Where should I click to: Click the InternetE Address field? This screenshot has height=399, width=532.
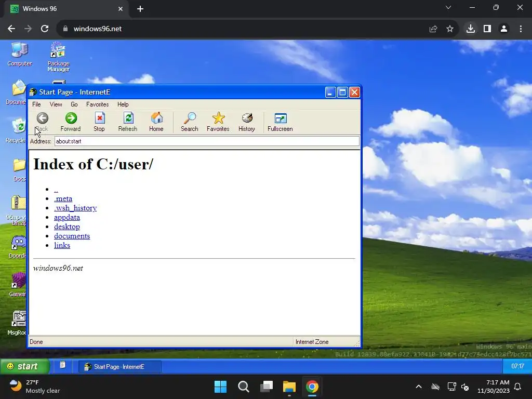click(x=207, y=141)
